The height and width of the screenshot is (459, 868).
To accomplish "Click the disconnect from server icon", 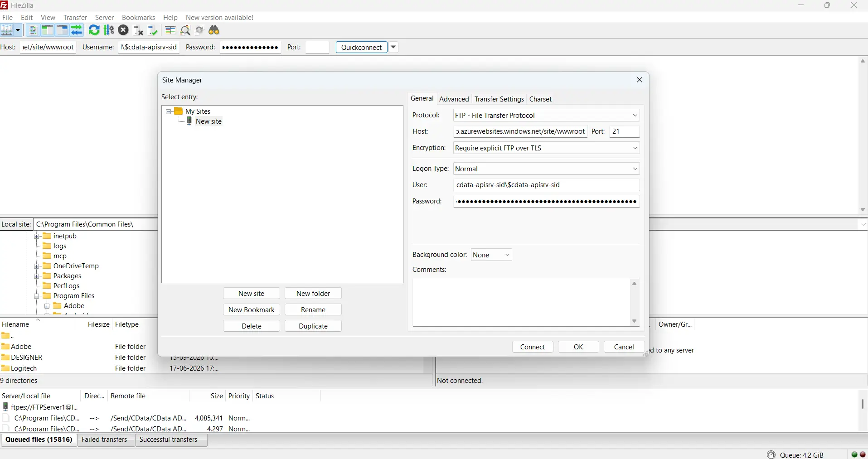I will pyautogui.click(x=138, y=30).
